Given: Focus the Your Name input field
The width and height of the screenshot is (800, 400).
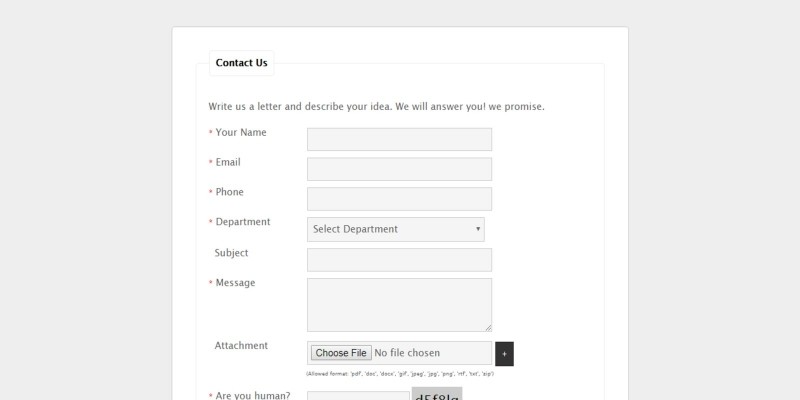Looking at the screenshot, I should click(399, 140).
